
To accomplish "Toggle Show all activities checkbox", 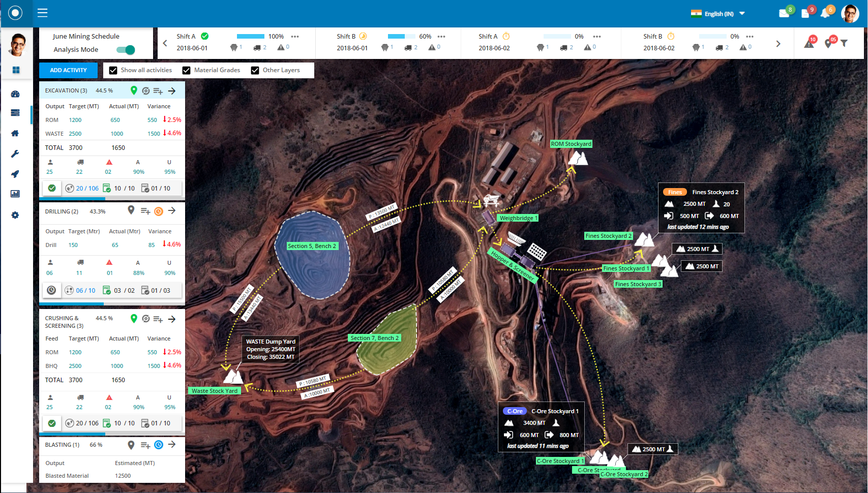I will [x=113, y=71].
